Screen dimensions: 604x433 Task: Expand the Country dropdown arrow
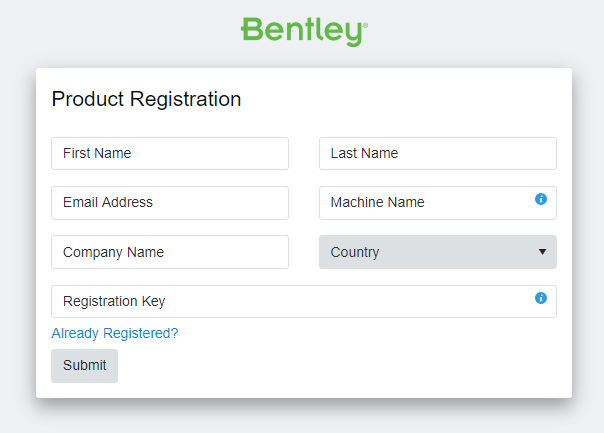point(542,252)
